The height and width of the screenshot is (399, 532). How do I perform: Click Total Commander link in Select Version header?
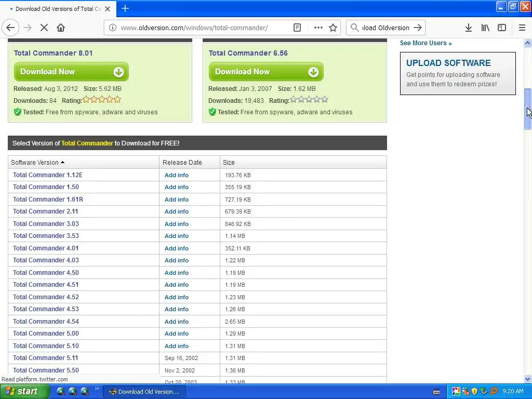pos(87,143)
